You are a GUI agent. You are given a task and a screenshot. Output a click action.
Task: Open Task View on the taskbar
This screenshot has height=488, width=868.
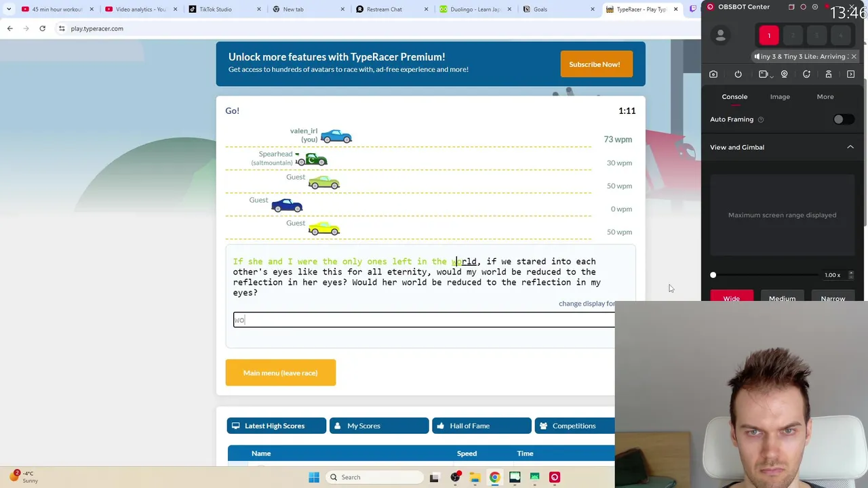coord(435,477)
